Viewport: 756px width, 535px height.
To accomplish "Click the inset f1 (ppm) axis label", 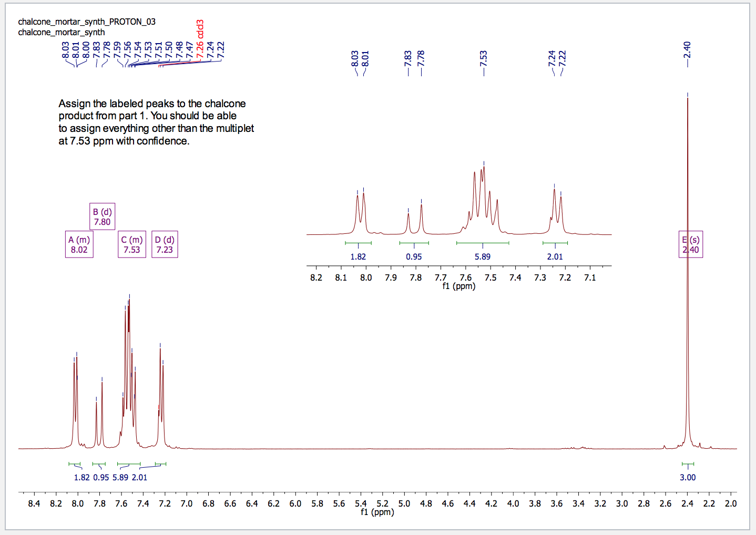I will coord(458,286).
